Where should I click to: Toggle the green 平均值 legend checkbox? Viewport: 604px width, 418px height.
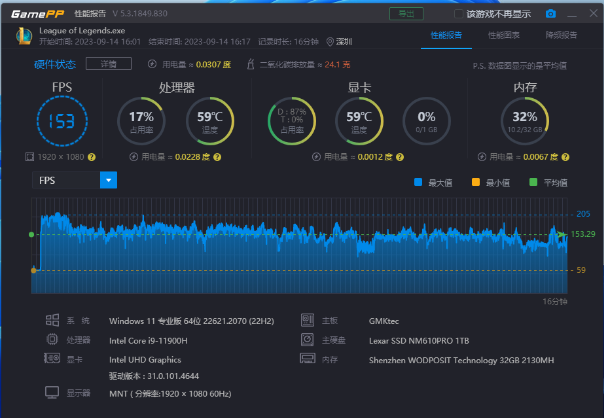pos(533,182)
